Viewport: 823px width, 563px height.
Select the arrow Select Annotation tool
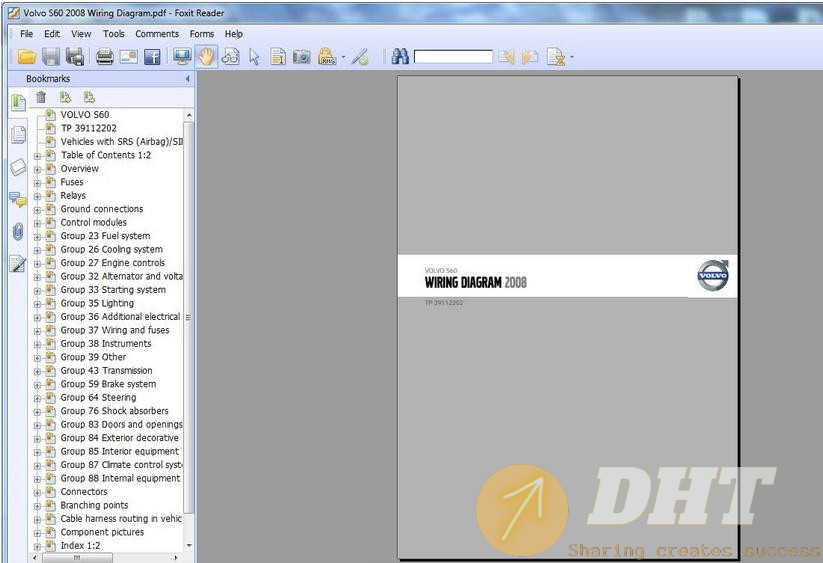click(x=255, y=57)
